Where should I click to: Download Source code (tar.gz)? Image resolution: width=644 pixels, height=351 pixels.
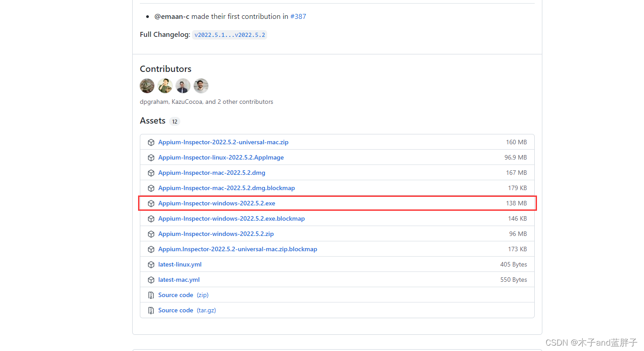(187, 310)
